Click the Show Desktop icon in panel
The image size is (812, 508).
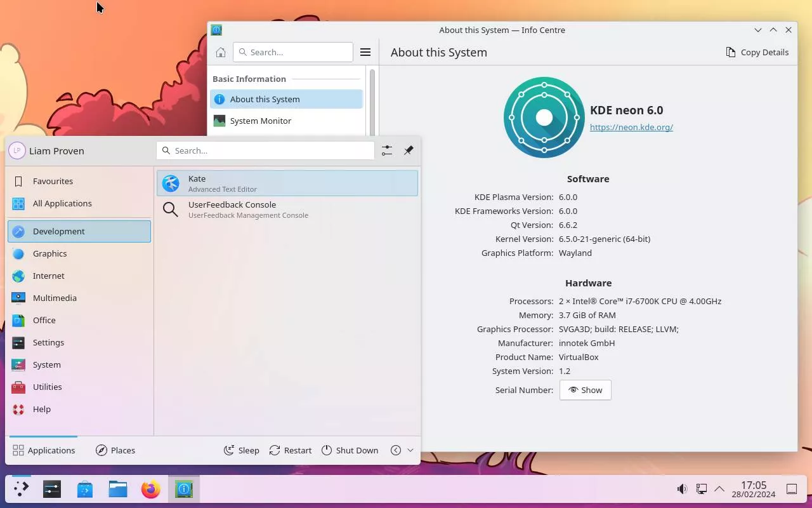pyautogui.click(x=792, y=489)
